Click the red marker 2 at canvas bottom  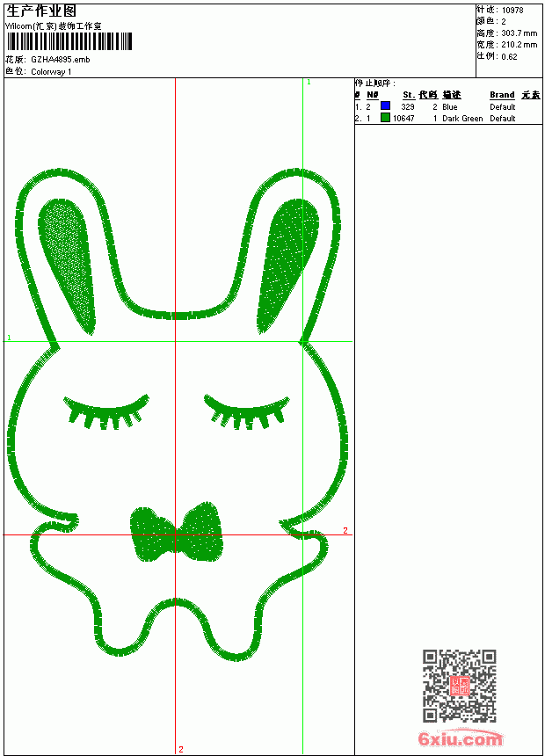click(181, 749)
